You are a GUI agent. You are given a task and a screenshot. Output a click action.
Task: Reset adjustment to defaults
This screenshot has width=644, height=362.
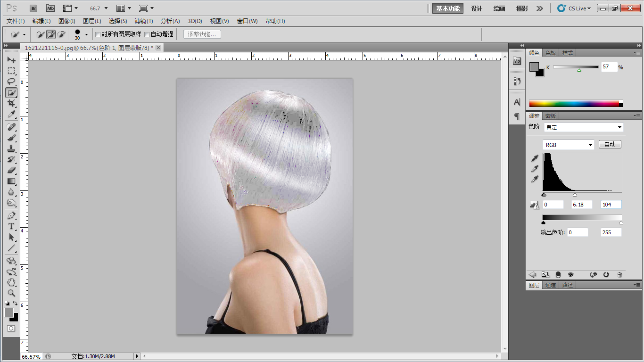pos(606,274)
